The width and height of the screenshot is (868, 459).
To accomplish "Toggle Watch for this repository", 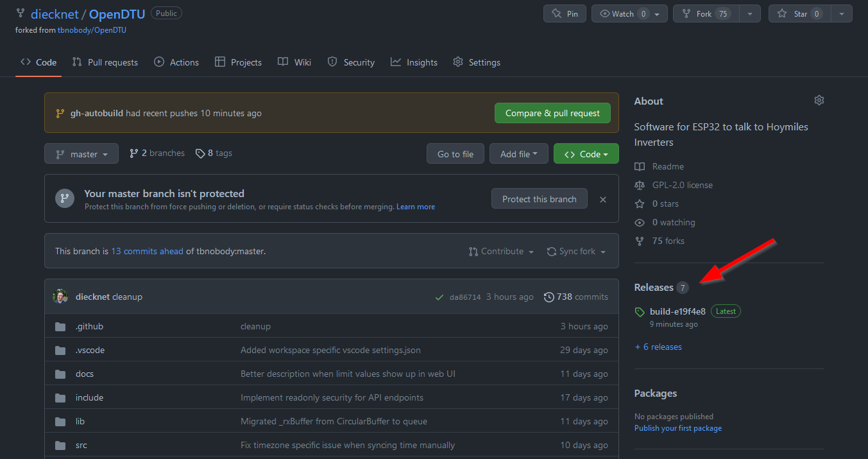I will [622, 13].
